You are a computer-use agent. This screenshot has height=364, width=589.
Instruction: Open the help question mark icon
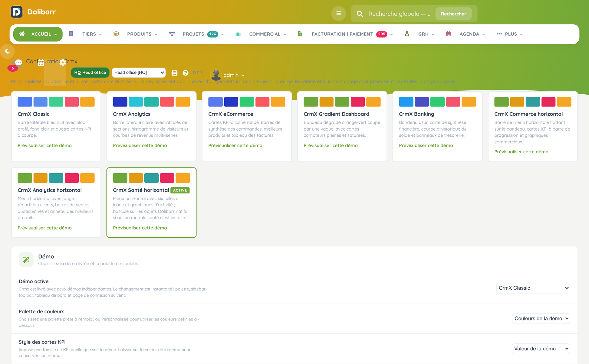(x=186, y=73)
